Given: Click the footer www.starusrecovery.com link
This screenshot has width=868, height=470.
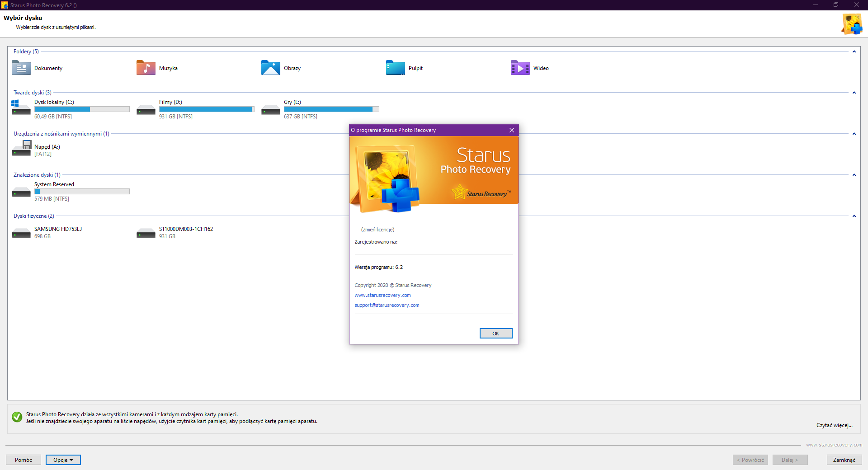Looking at the screenshot, I should pyautogui.click(x=834, y=445).
